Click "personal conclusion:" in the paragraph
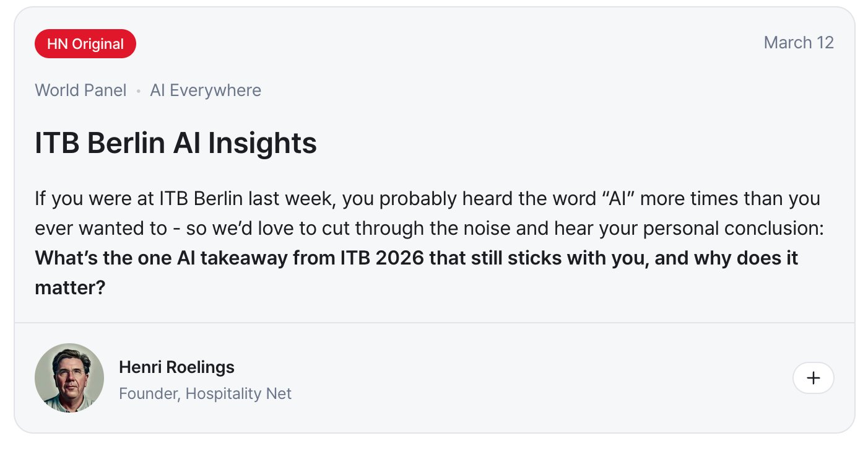Image resolution: width=868 pixels, height=451 pixels. pyautogui.click(x=734, y=228)
